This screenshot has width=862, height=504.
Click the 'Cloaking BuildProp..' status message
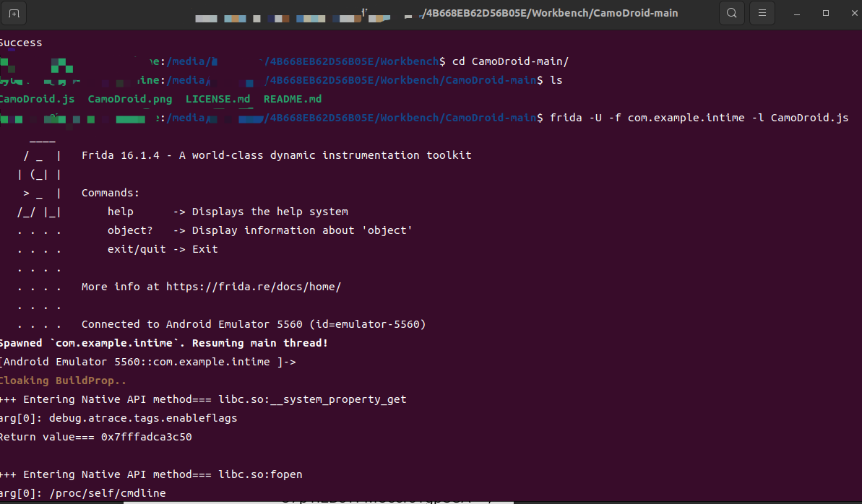pyautogui.click(x=63, y=380)
